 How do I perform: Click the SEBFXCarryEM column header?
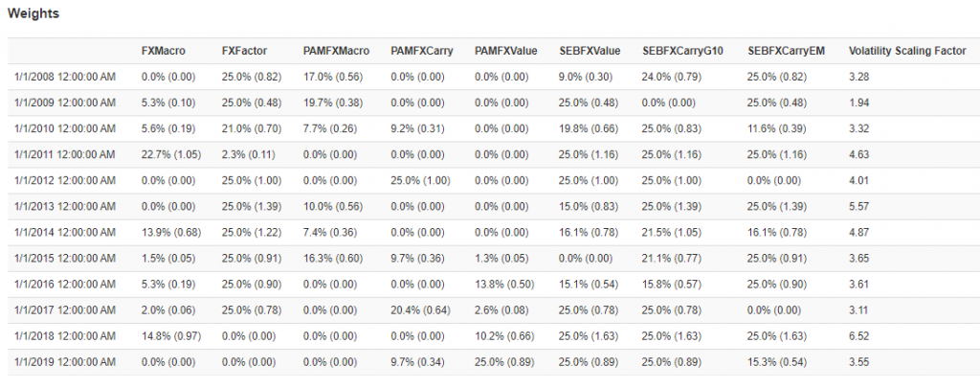coord(787,52)
